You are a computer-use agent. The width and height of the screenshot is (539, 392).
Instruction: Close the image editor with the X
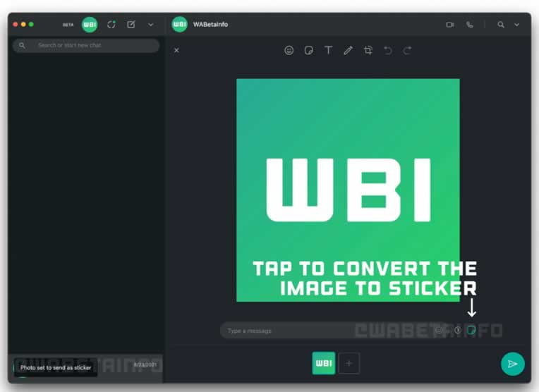pyautogui.click(x=176, y=50)
